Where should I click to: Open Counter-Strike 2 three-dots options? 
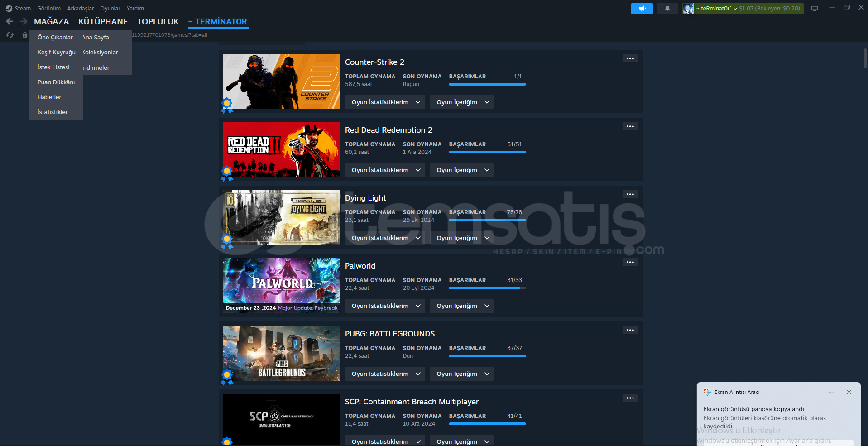630,58
